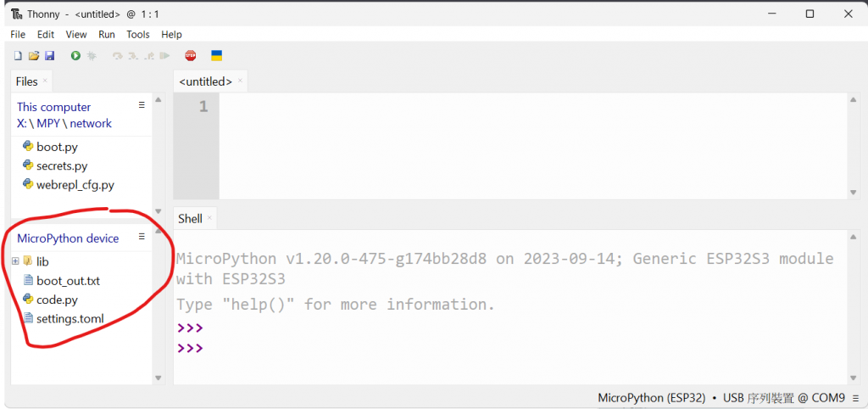Click the Save floppy disk icon

tap(49, 56)
